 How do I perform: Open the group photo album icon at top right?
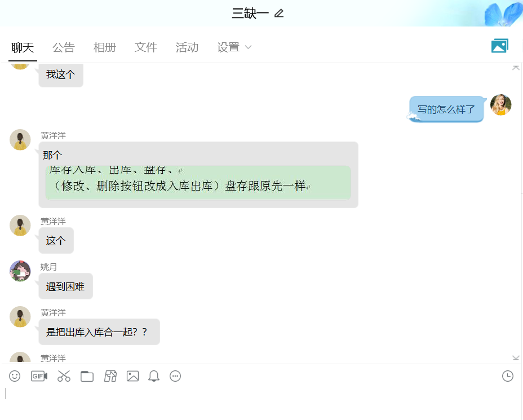click(500, 46)
